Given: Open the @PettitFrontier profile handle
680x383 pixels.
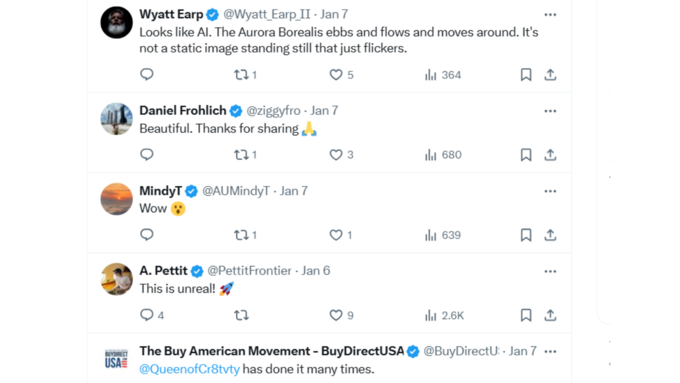Looking at the screenshot, I should pyautogui.click(x=249, y=271).
